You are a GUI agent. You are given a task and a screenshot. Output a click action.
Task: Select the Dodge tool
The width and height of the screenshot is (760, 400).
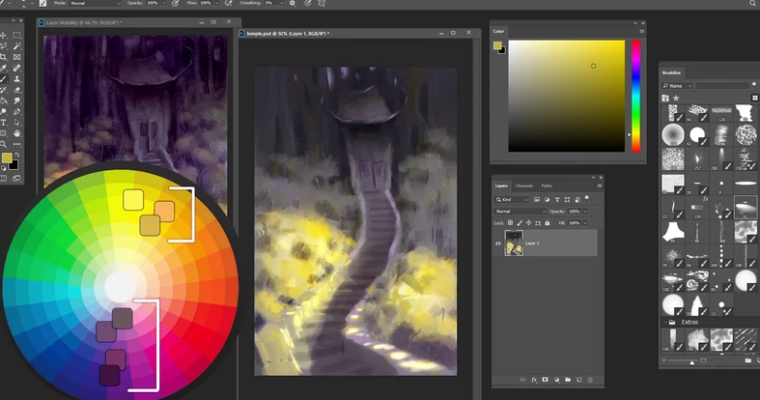(x=3, y=112)
